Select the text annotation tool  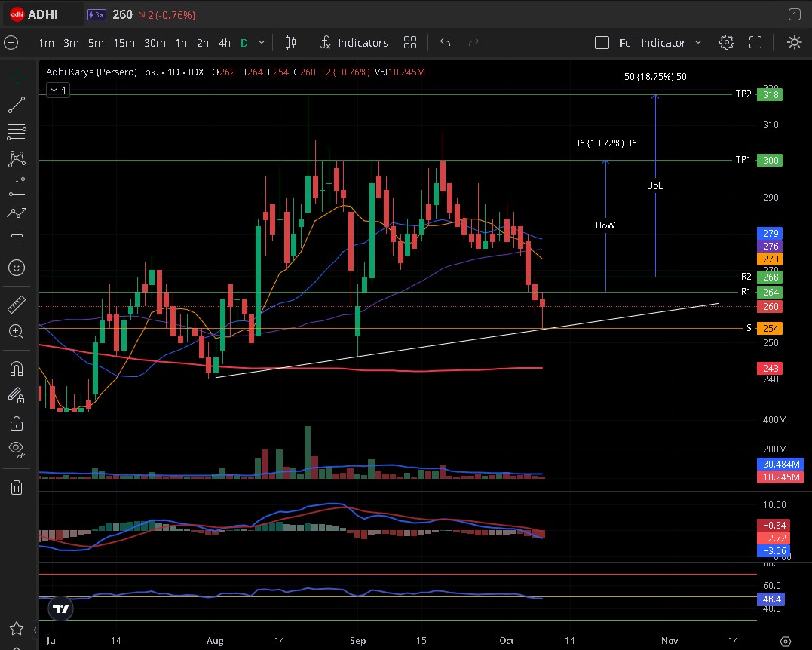point(16,241)
